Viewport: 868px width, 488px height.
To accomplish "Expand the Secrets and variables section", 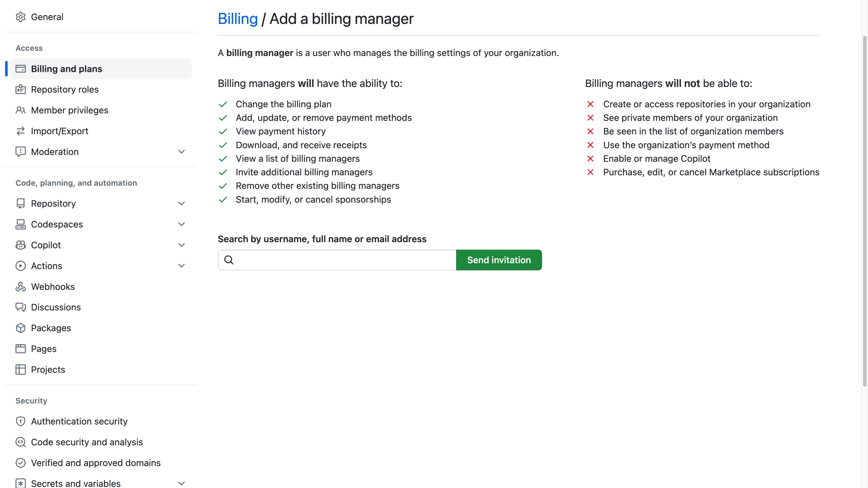I will pyautogui.click(x=182, y=483).
